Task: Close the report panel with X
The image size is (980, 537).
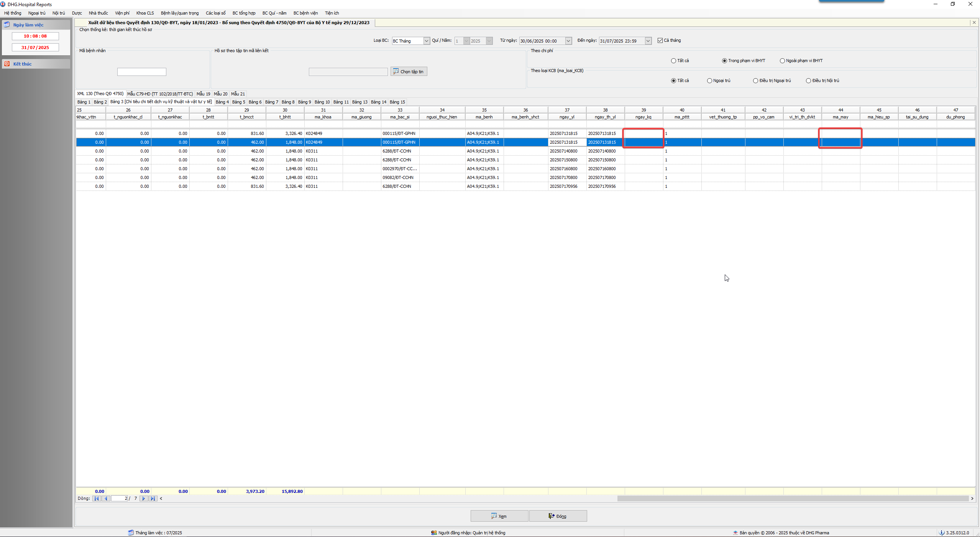Action: click(x=974, y=23)
